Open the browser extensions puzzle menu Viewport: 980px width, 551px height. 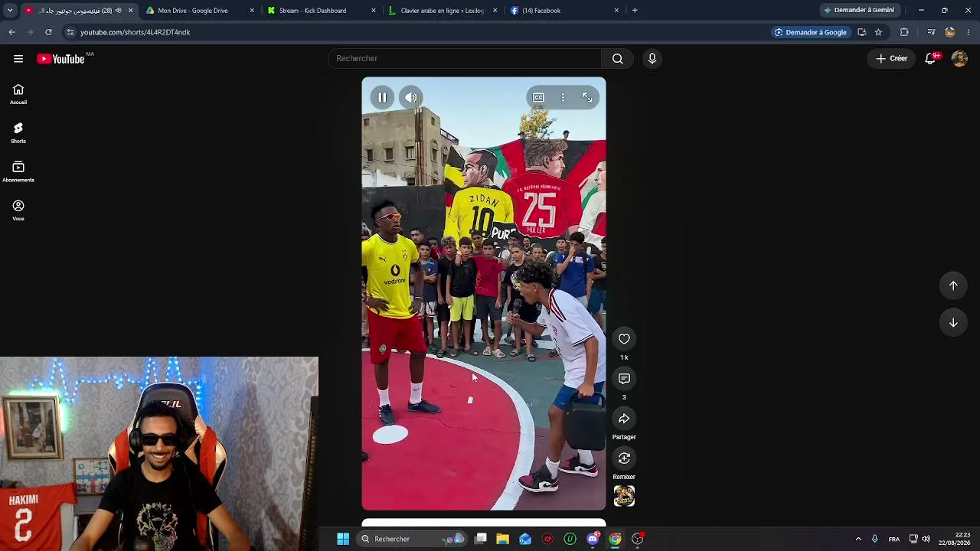[904, 32]
